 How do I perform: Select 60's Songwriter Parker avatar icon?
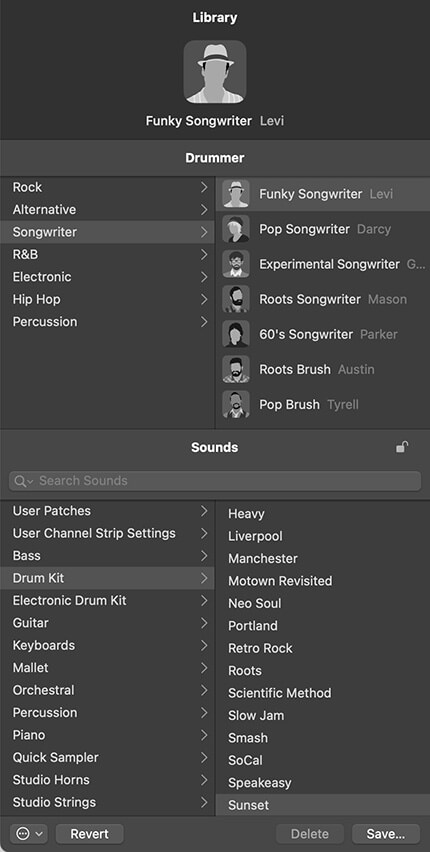tap(236, 334)
